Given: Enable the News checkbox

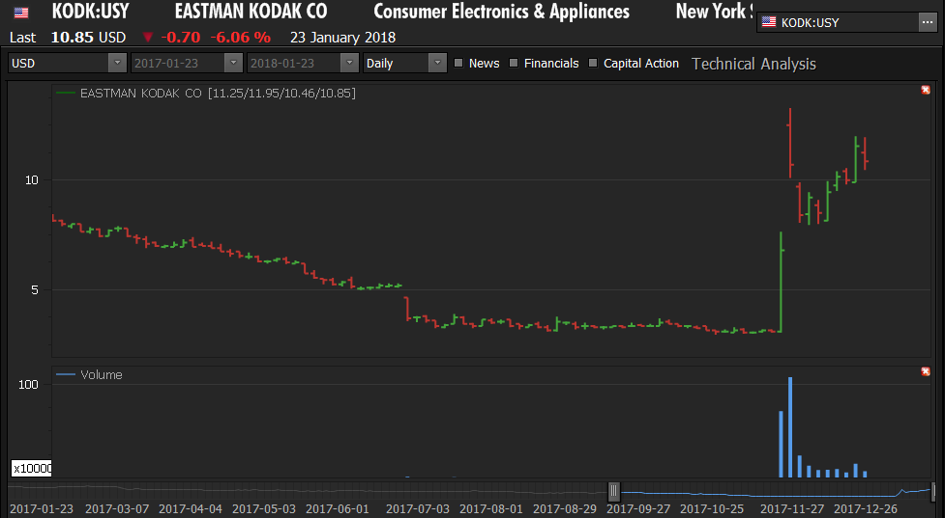Looking at the screenshot, I should coord(459,63).
